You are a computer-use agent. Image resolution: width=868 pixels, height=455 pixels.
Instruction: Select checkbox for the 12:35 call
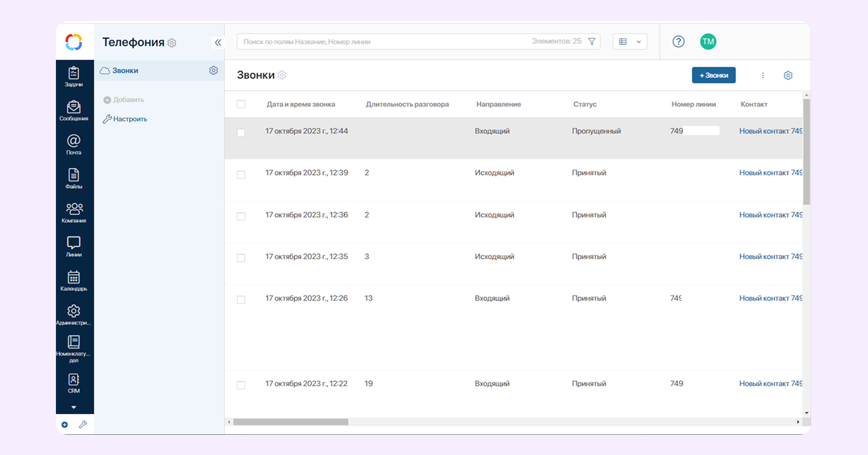point(241,258)
